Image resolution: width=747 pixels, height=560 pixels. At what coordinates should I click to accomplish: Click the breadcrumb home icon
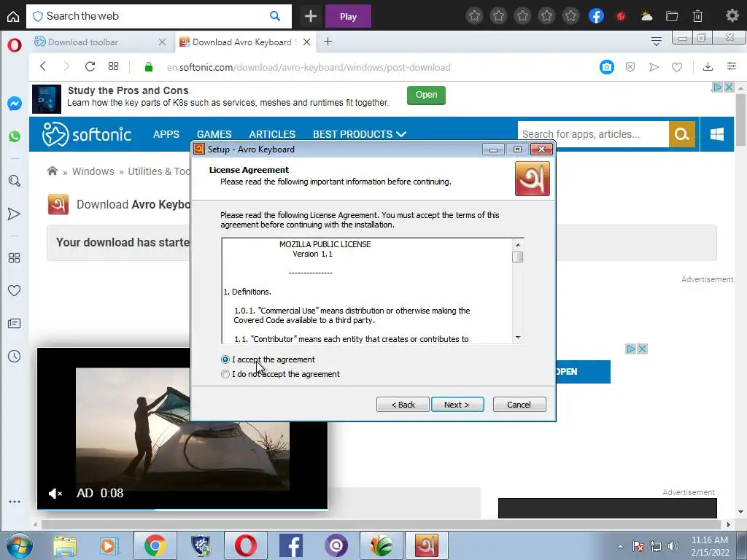point(53,171)
